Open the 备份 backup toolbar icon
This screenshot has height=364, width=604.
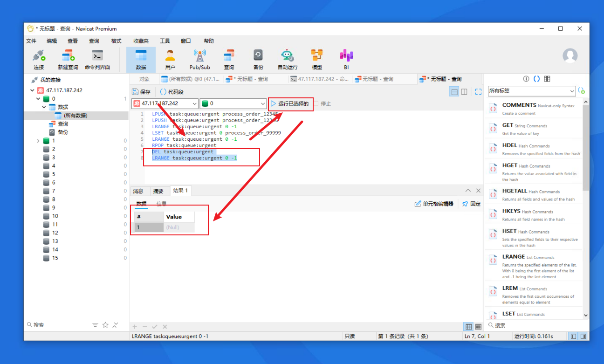(258, 60)
